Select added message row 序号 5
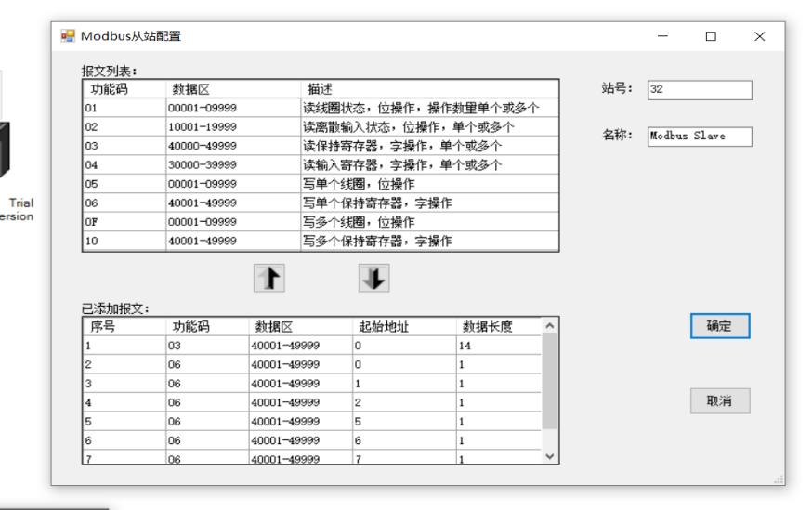 tap(312, 422)
